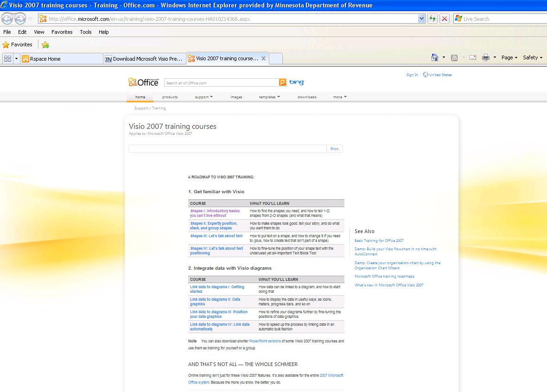Open Basic Training for Office 2007 link
Image resolution: width=547 pixels, height=392 pixels.
[379, 240]
